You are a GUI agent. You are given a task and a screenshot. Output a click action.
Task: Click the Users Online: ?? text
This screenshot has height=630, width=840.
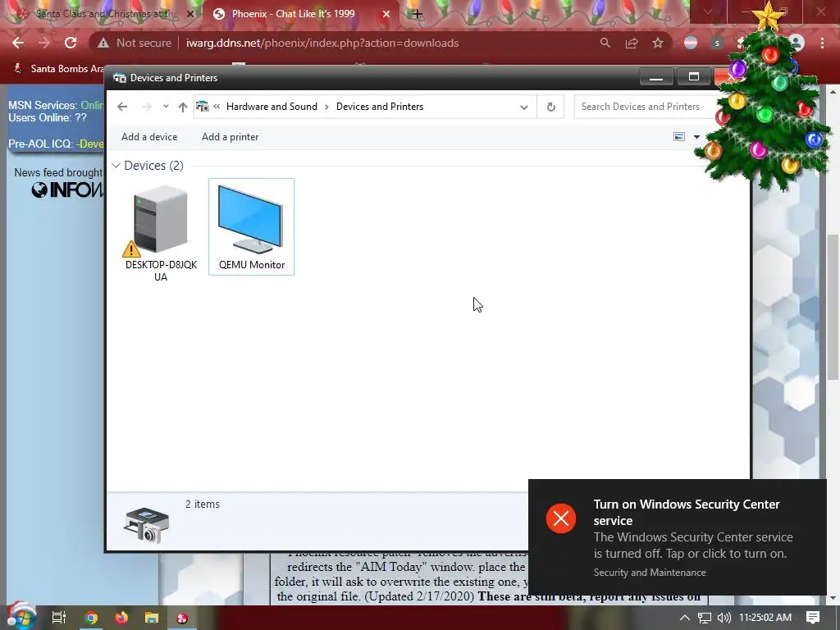[x=47, y=118]
